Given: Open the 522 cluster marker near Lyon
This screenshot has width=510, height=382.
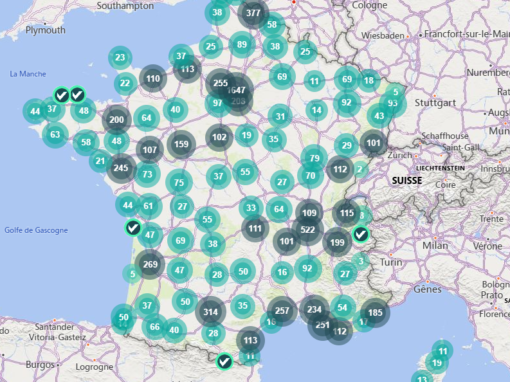Looking at the screenshot, I should click(308, 230).
